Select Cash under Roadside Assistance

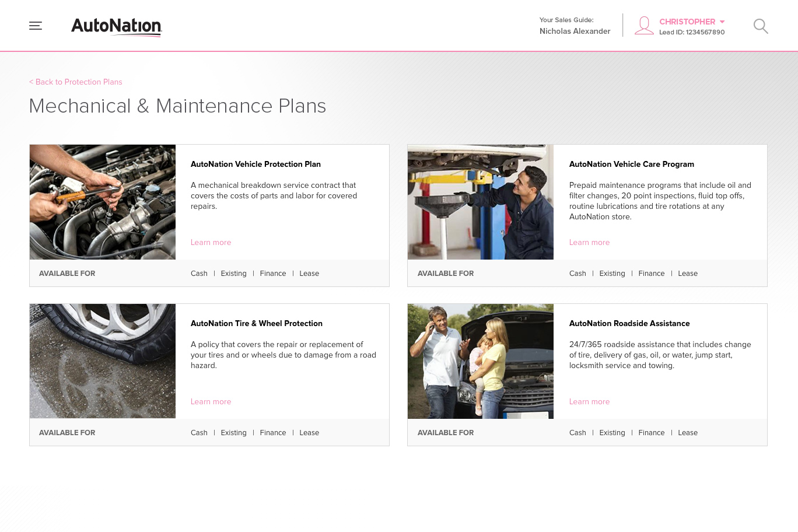(577, 432)
